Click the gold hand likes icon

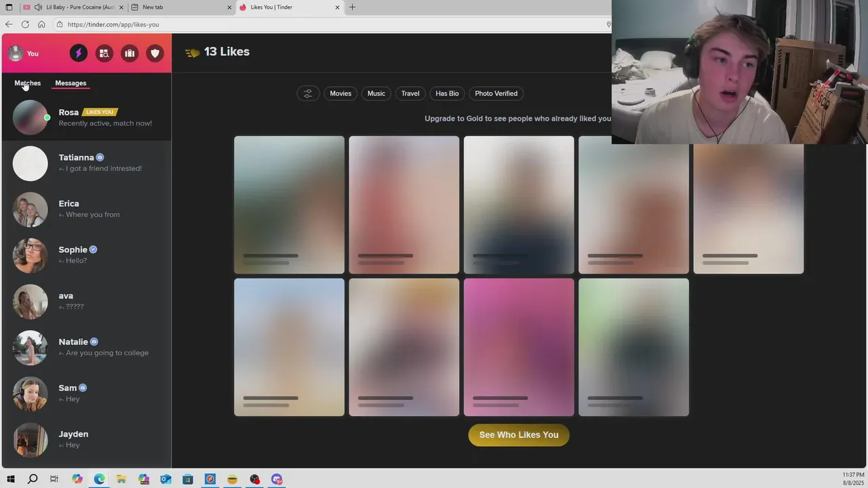coord(193,52)
